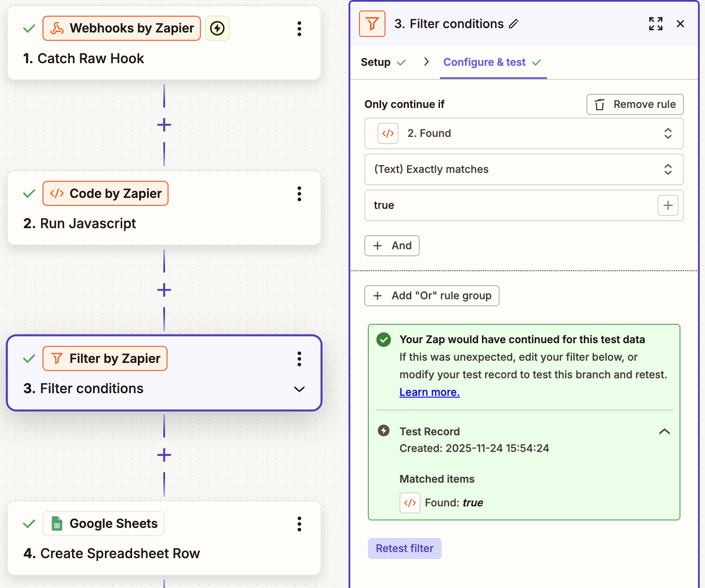Click the Remove rule button

(x=635, y=104)
